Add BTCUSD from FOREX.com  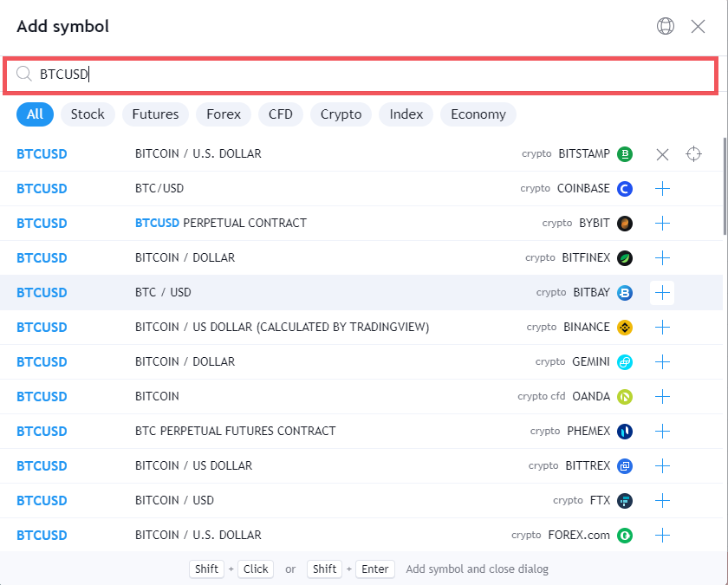[662, 536]
